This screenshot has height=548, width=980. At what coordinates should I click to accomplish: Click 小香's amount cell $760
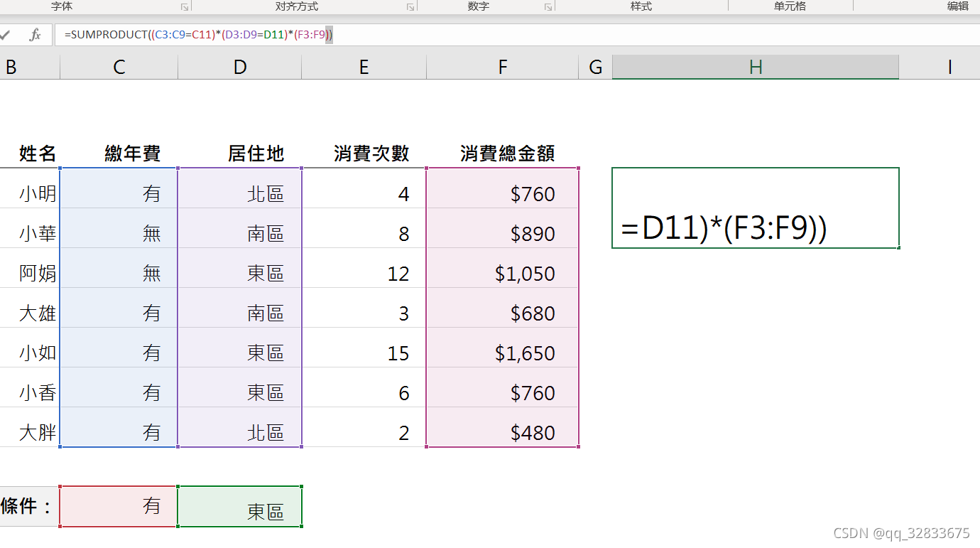(503, 387)
